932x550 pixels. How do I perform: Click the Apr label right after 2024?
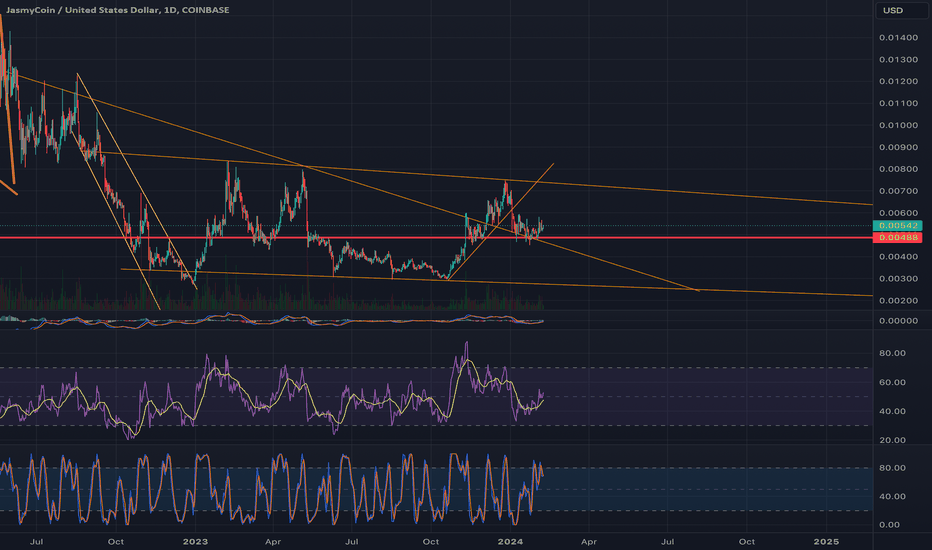pyautogui.click(x=588, y=542)
